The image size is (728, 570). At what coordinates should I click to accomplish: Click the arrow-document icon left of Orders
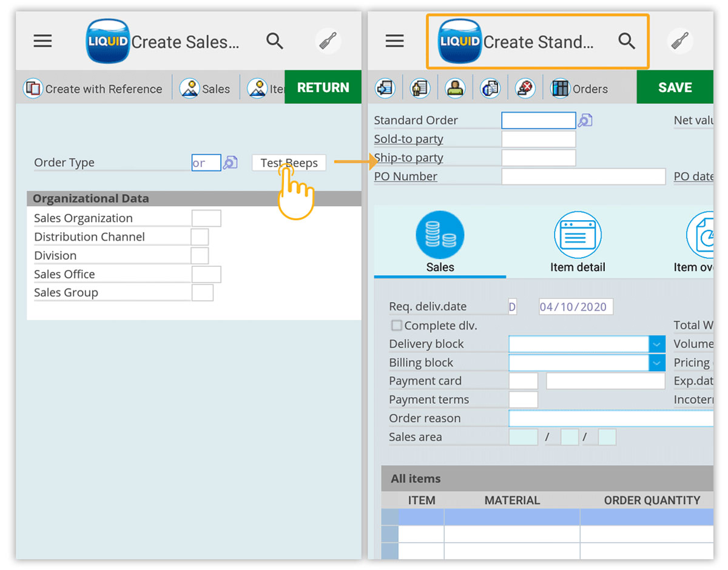click(x=385, y=89)
